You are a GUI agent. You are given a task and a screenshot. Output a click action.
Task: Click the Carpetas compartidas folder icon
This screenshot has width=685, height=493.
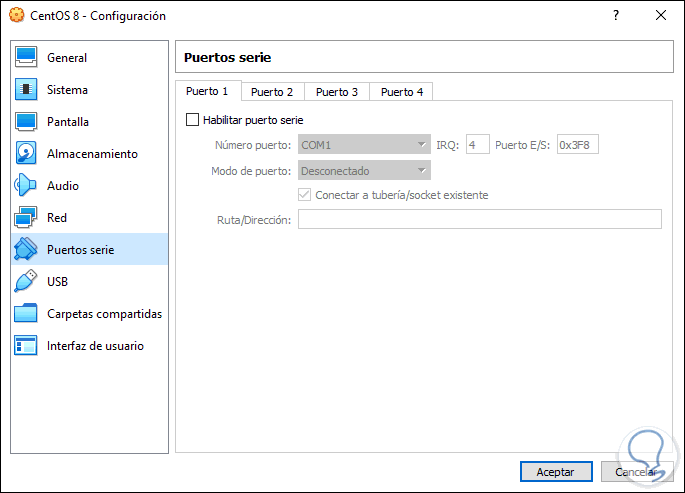[x=27, y=314]
